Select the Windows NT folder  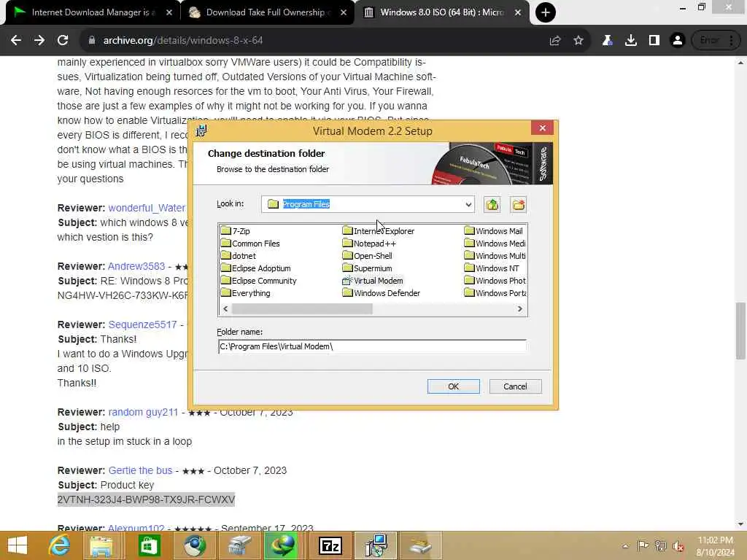click(492, 268)
